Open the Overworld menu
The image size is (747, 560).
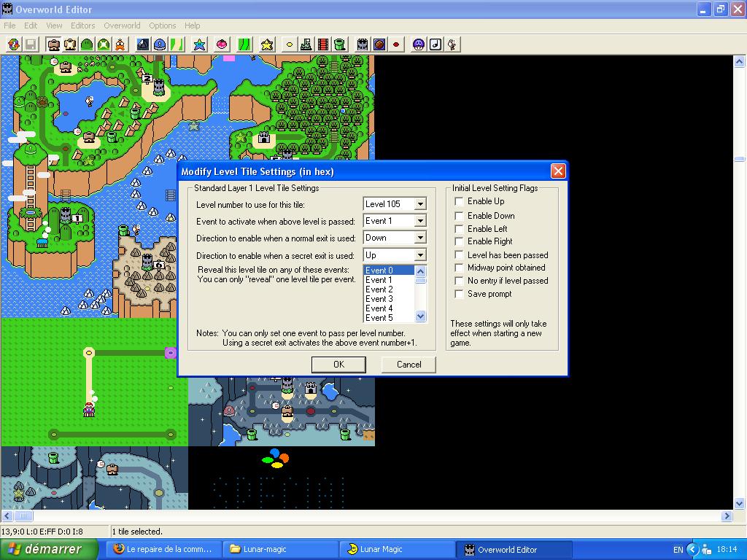(122, 26)
